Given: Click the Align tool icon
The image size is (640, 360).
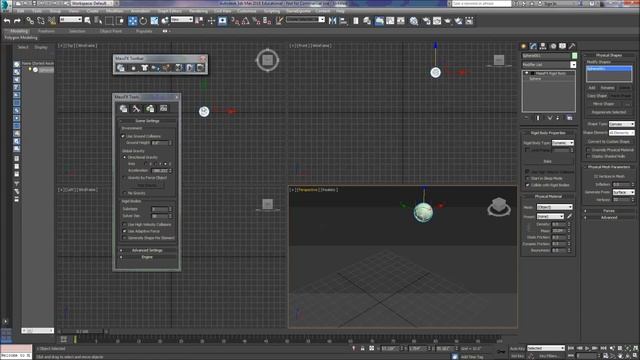Looking at the screenshot, I should coord(343,20).
